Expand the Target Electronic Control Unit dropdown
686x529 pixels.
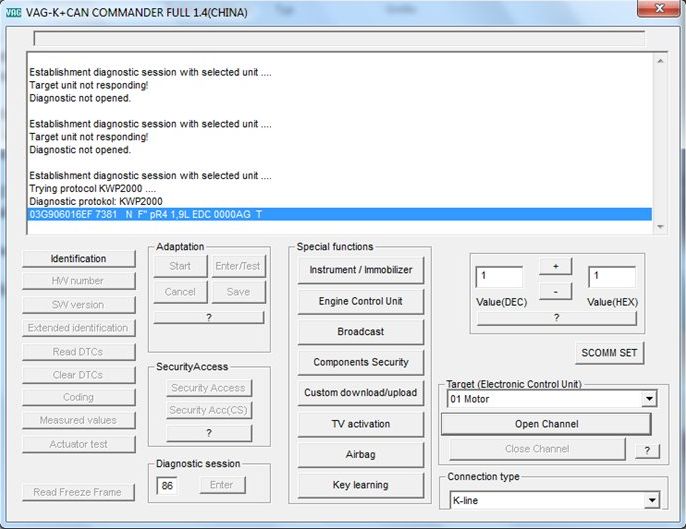point(649,399)
